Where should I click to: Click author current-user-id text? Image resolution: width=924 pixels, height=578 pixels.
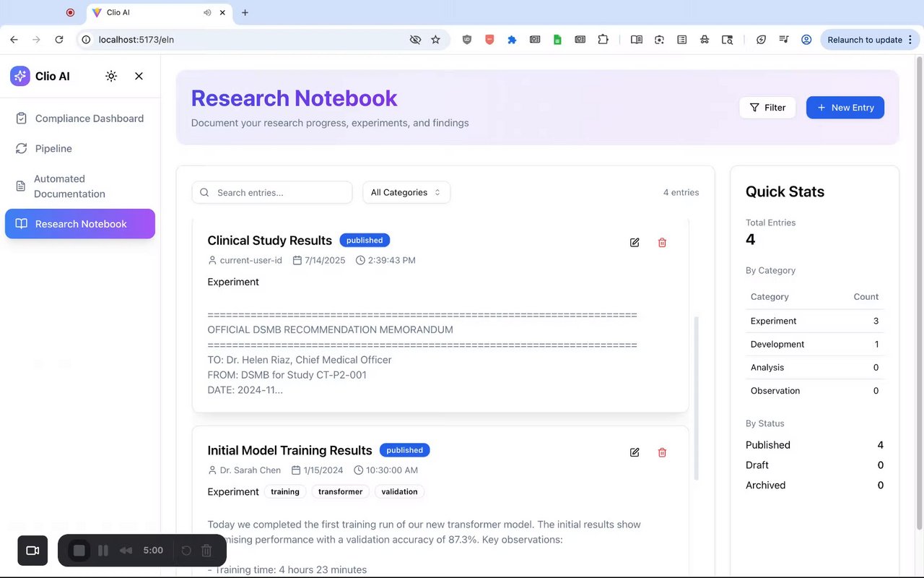(251, 260)
